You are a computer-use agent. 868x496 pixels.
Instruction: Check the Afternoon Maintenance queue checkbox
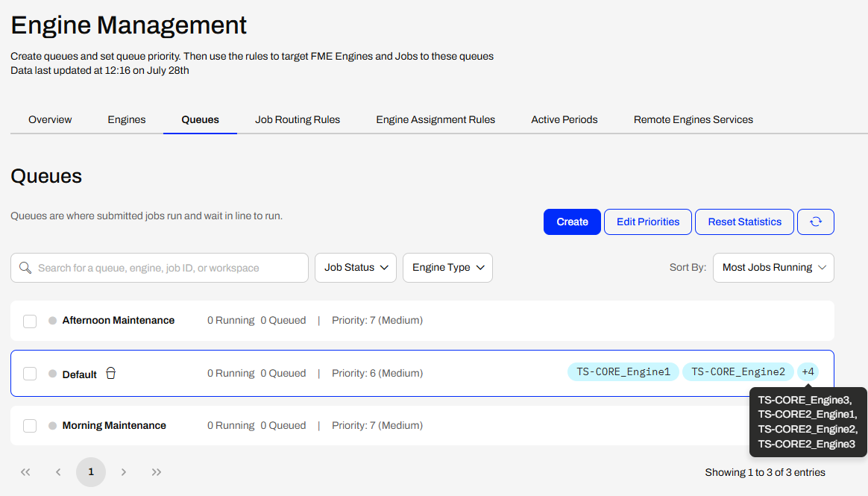point(30,321)
